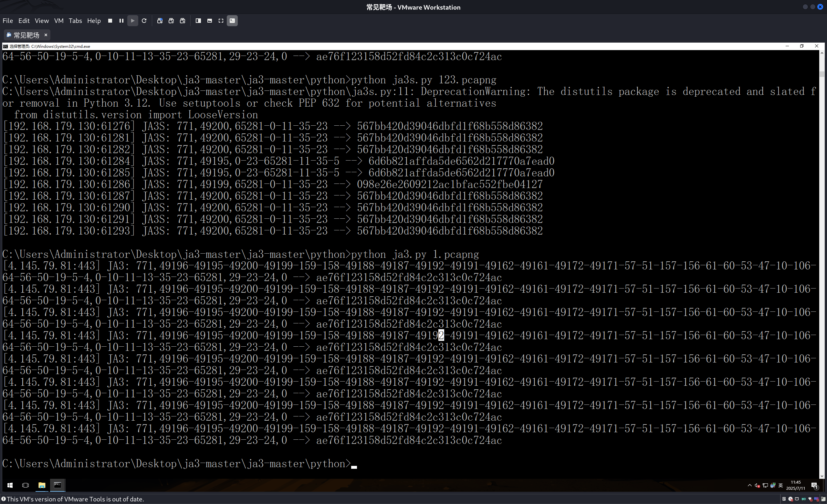Open the Windows Start menu
Screen dimensions: 827x504
coord(10,485)
